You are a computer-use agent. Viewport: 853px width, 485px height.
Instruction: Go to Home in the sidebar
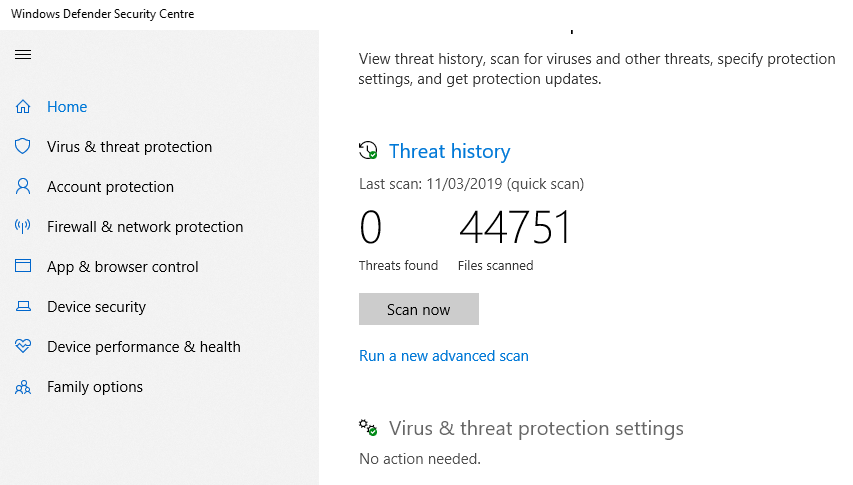(x=67, y=107)
